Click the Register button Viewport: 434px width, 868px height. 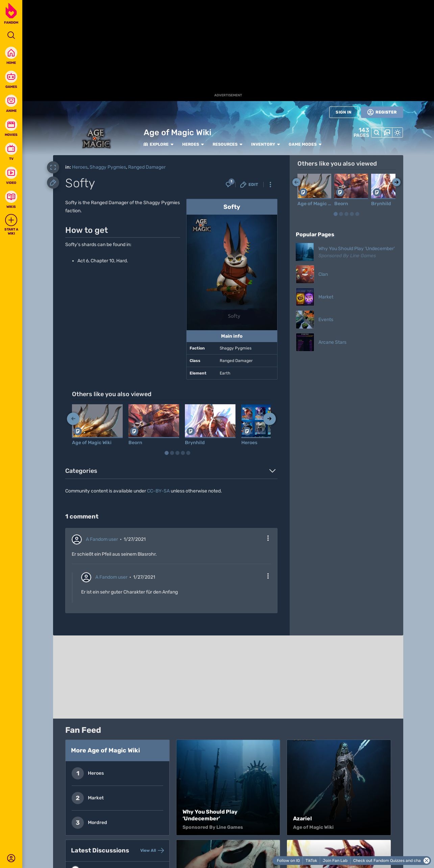[382, 112]
